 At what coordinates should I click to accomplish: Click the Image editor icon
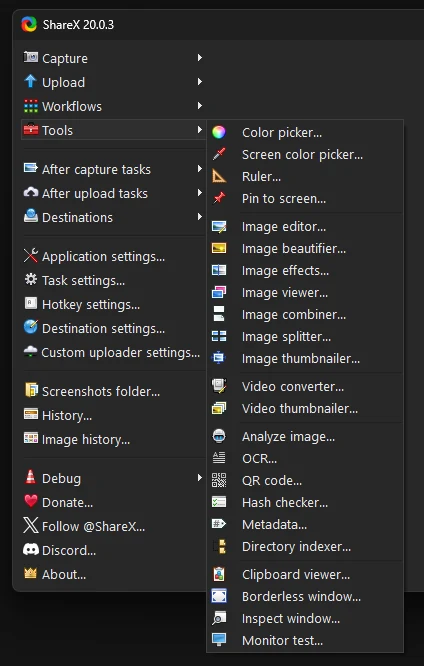tap(219, 226)
